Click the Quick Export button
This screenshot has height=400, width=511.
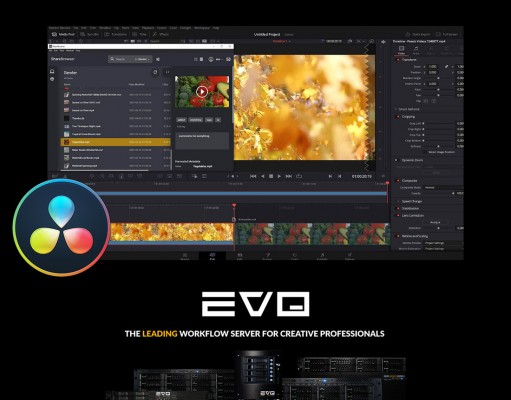(x=418, y=34)
